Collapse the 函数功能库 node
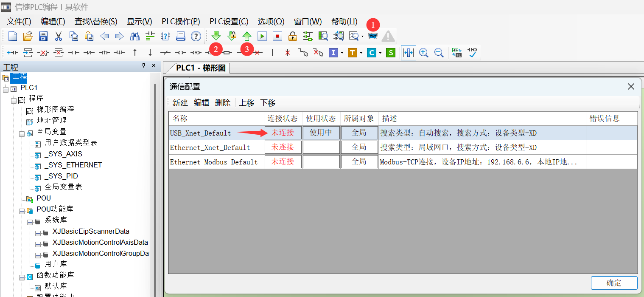The width and height of the screenshot is (644, 297). click(21, 277)
